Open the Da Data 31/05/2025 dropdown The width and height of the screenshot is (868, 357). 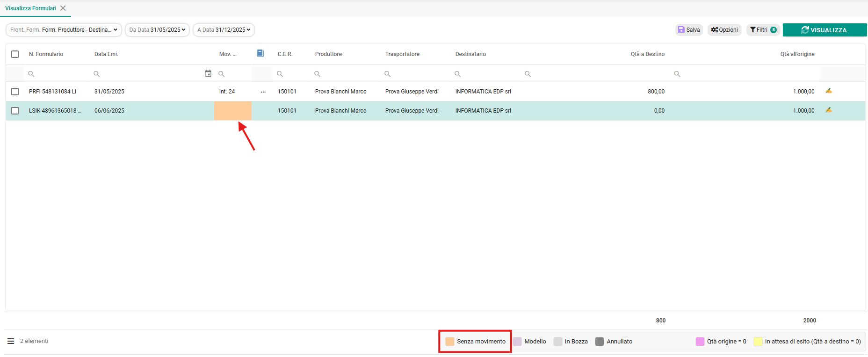tap(157, 30)
